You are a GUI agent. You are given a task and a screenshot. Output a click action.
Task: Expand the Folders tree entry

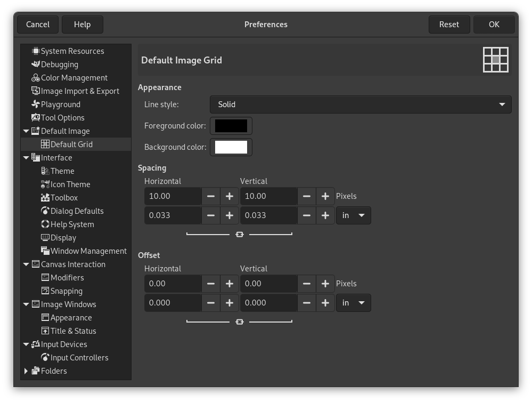(x=26, y=371)
